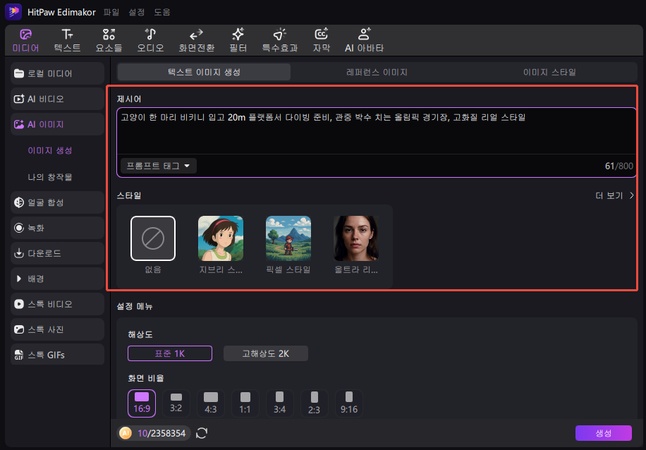Image resolution: width=646 pixels, height=450 pixels.
Task: Open 스톡 GIFs library
Action: [x=57, y=355]
